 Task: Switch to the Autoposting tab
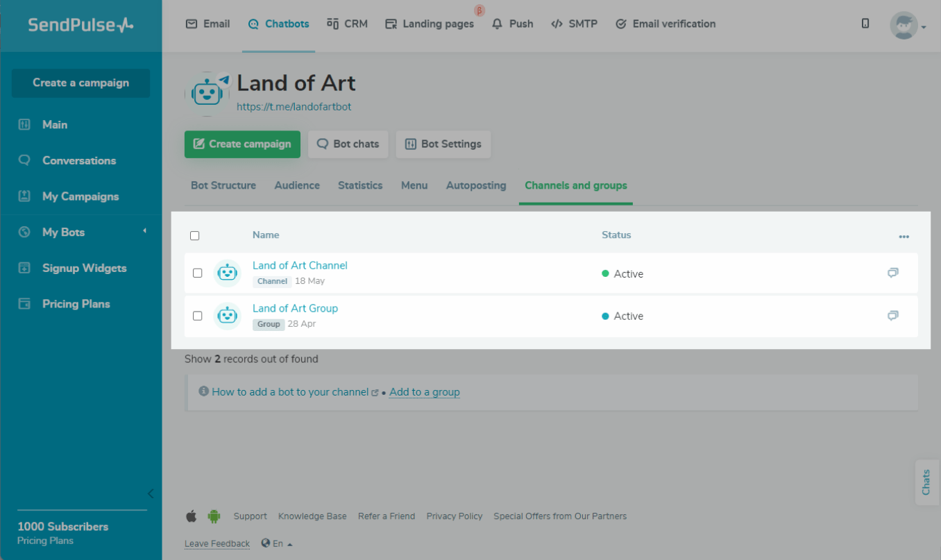pos(476,185)
